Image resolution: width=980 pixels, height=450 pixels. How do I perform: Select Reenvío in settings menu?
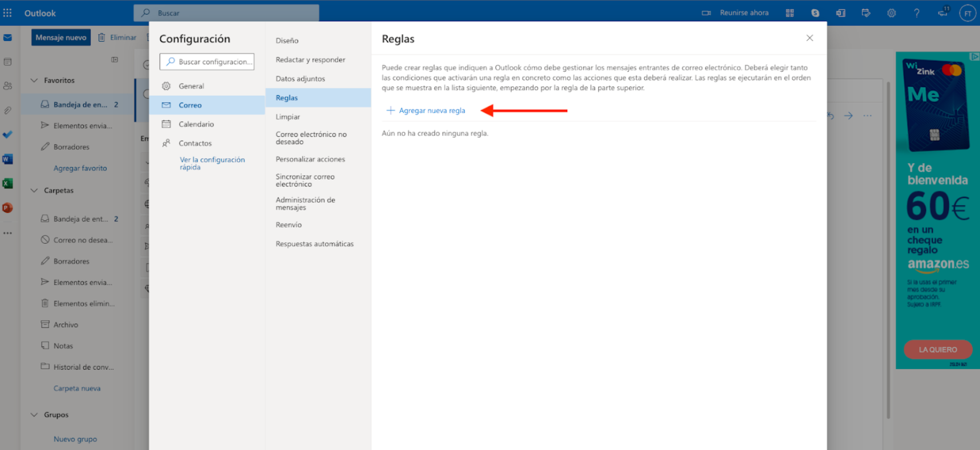click(x=288, y=225)
